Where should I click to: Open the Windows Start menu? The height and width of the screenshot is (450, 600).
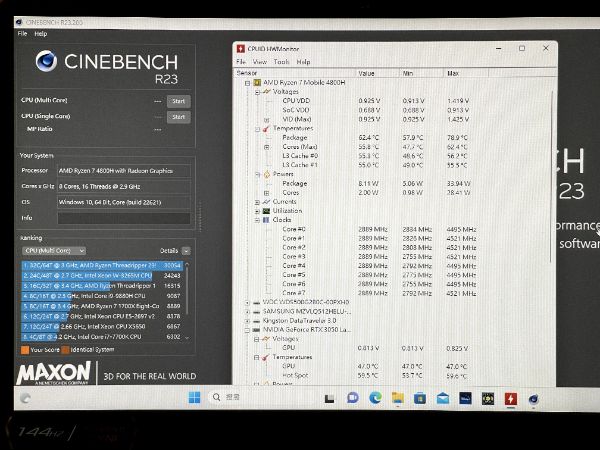pyautogui.click(x=194, y=398)
